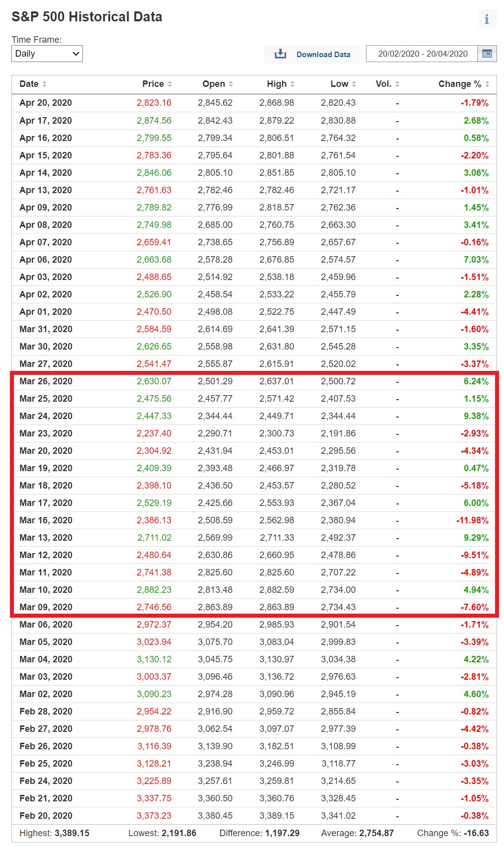This screenshot has width=504, height=852.
Task: Click the Price column header label
Action: pos(153,84)
